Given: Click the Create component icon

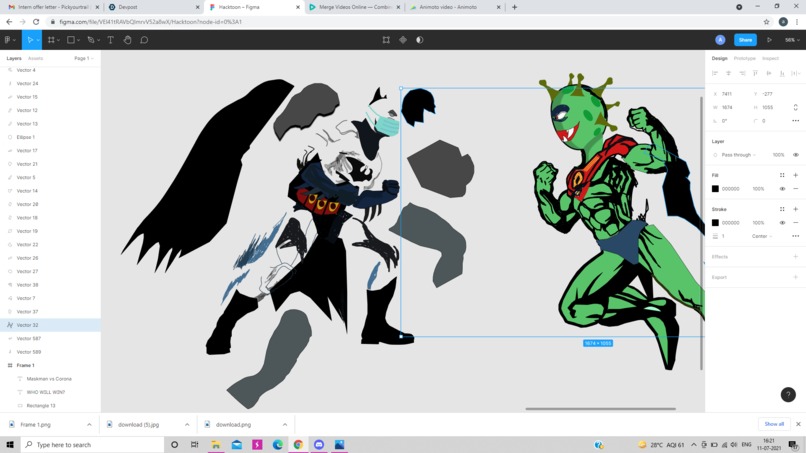Looking at the screenshot, I should point(403,40).
